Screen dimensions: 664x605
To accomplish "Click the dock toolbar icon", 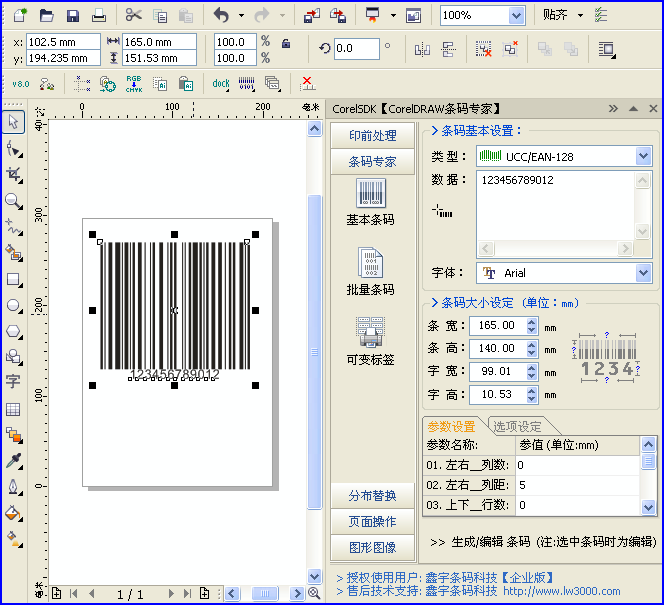I will [x=221, y=84].
